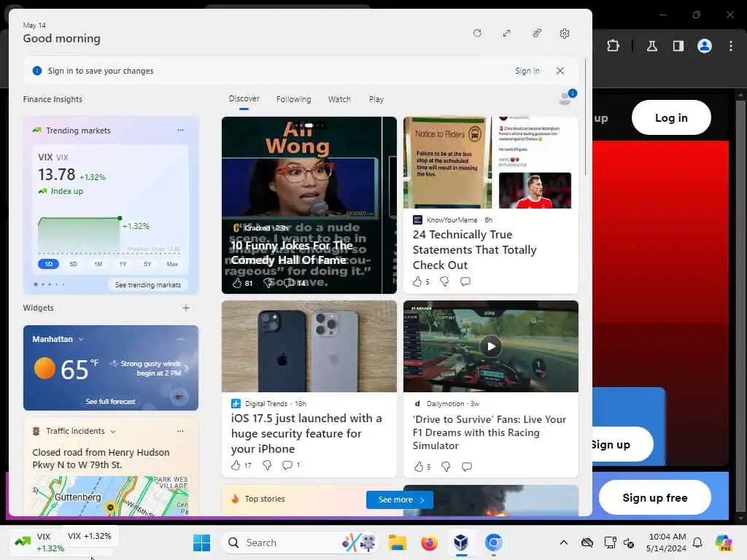Select 1Y chart range
The image size is (747, 560).
123,264
